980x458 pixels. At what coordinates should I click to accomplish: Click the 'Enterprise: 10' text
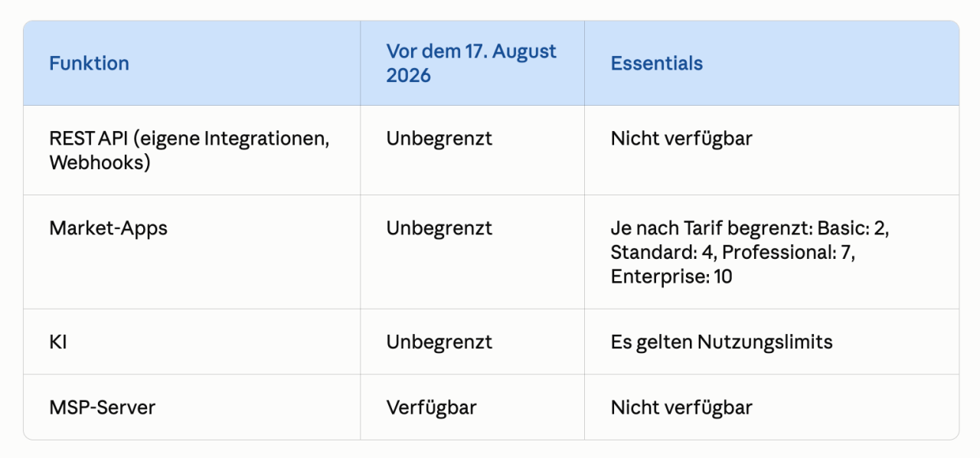671,276
